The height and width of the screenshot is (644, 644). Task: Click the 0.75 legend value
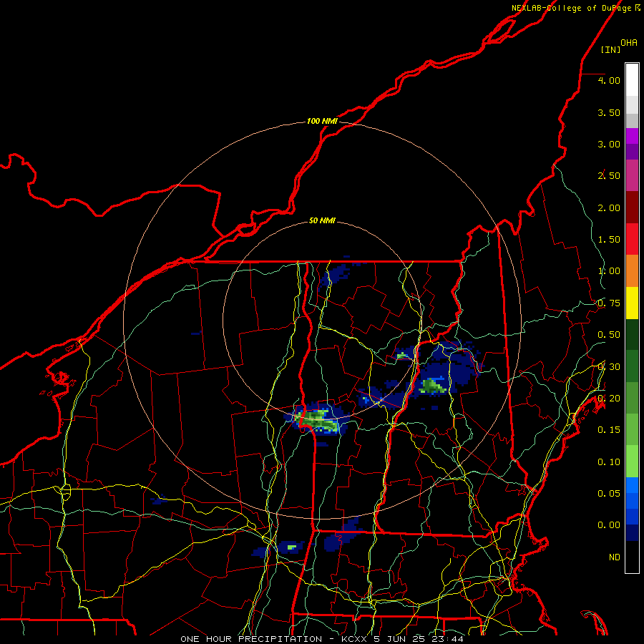(609, 303)
